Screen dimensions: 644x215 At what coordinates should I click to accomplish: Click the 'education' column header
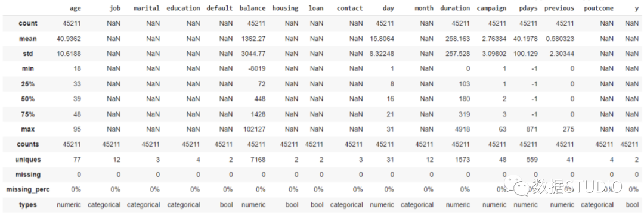click(x=183, y=8)
